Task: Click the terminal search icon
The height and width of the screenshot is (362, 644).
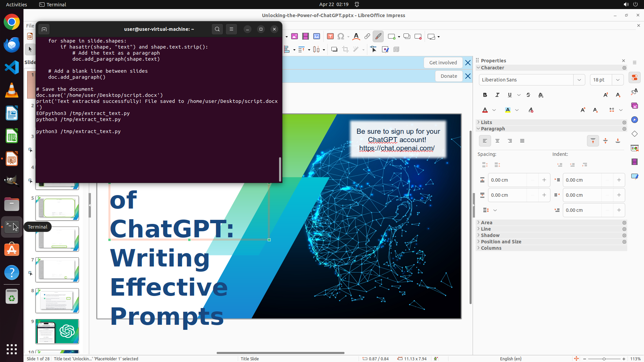Action: [217, 29]
